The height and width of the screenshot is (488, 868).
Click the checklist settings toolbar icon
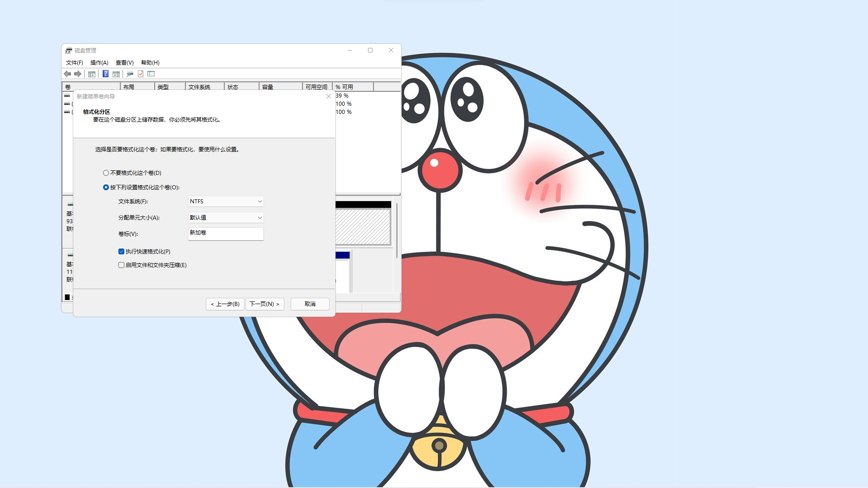tap(151, 74)
